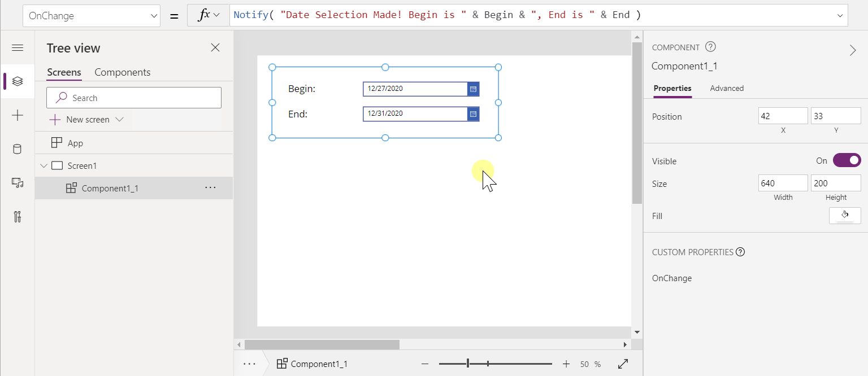This screenshot has width=868, height=376.
Task: Close the Tree view panel
Action: pos(215,48)
